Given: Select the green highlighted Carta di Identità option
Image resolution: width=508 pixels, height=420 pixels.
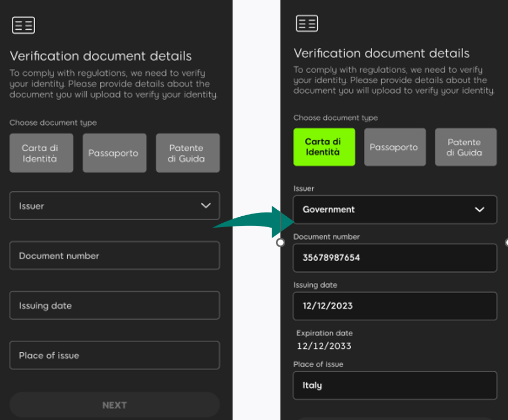Looking at the screenshot, I should pos(324,147).
